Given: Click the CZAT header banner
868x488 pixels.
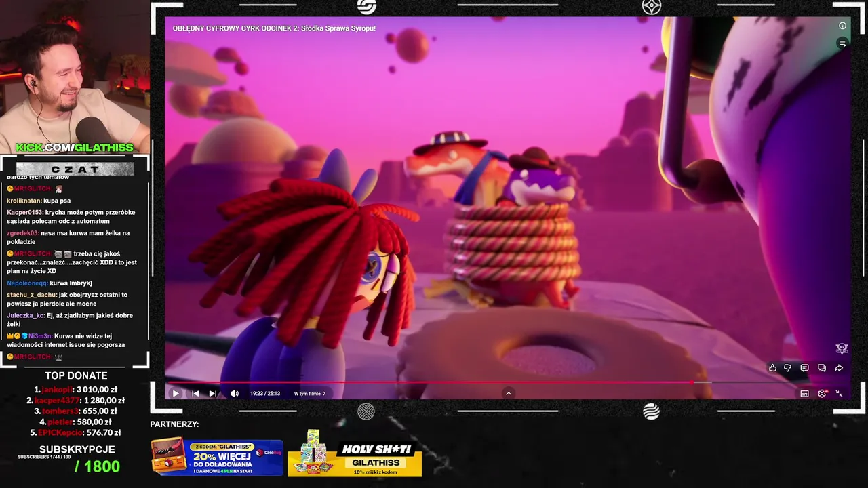Looking at the screenshot, I should pos(75,169).
